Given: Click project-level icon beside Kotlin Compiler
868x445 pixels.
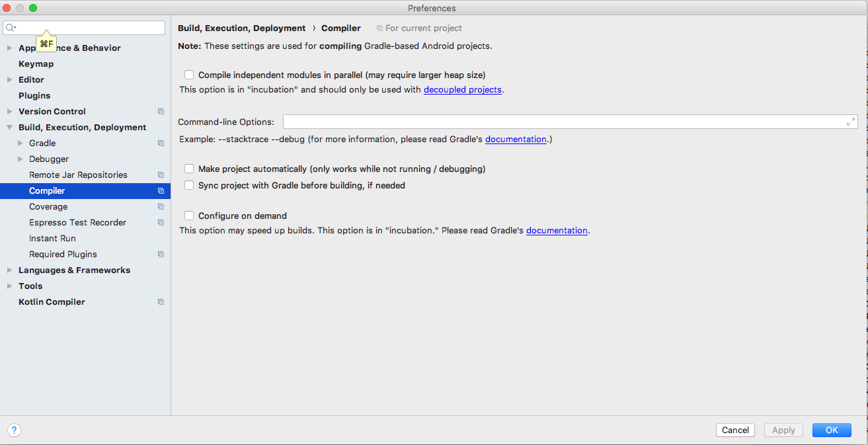Looking at the screenshot, I should click(x=161, y=302).
